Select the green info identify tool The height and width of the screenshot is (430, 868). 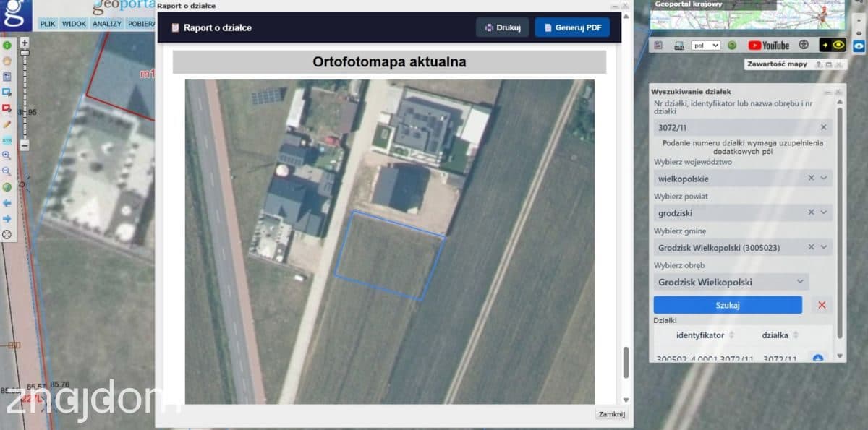pyautogui.click(x=7, y=45)
